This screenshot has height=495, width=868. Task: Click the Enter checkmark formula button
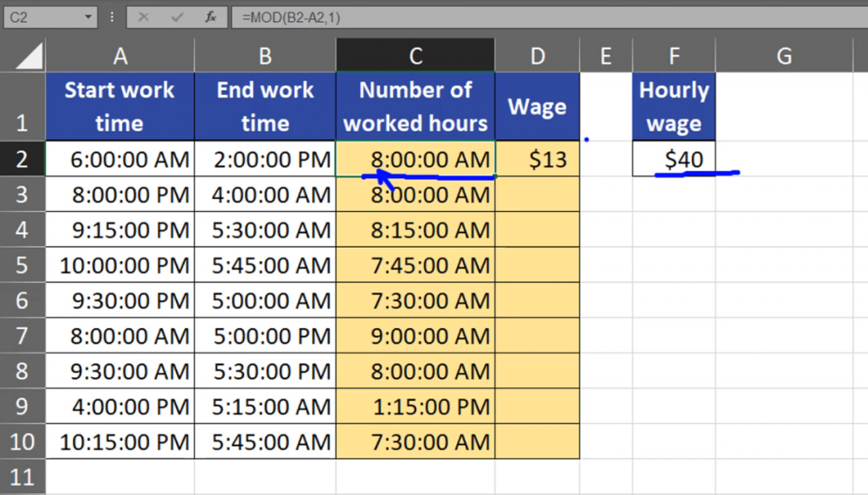point(177,17)
